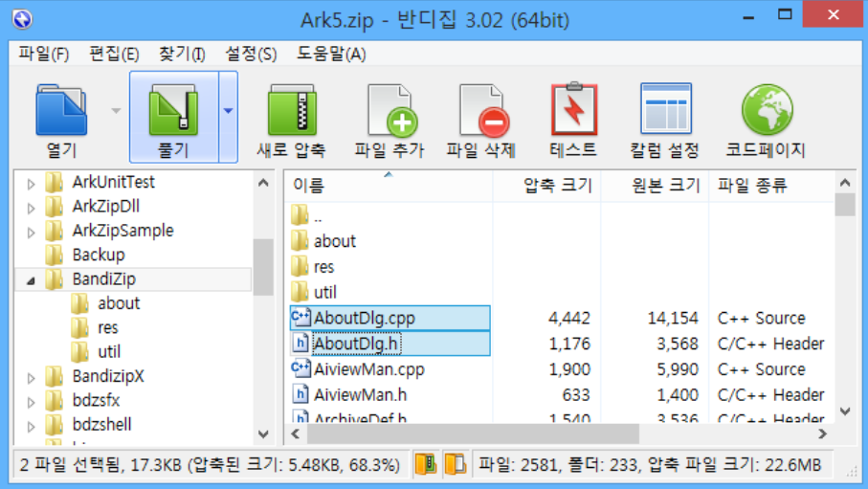Click the util folder icon in file list

[x=300, y=292]
